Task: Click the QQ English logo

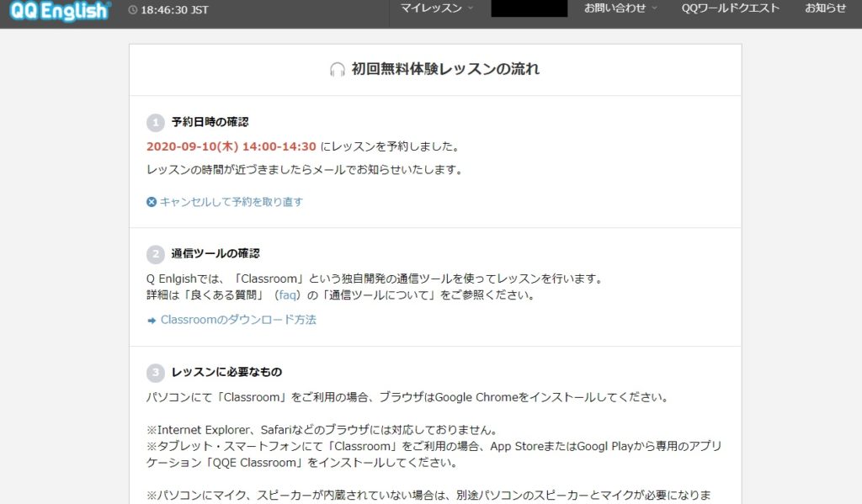Action: click(60, 10)
